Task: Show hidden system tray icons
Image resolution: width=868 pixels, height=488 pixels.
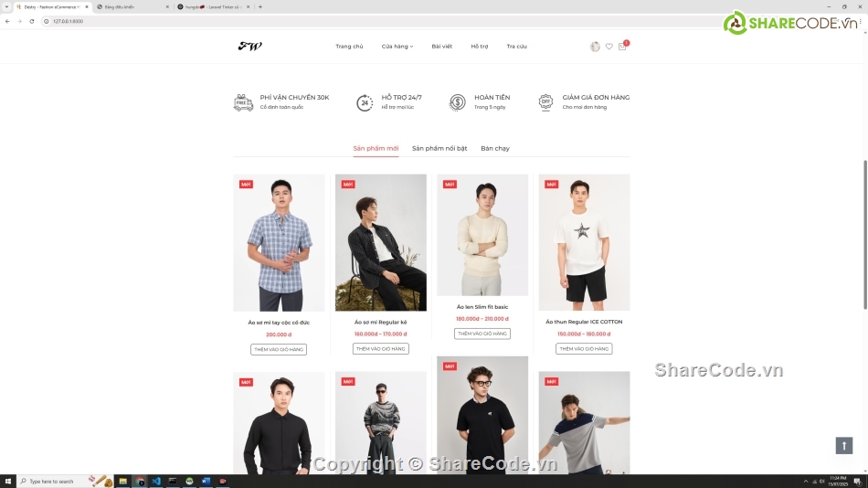Action: click(x=806, y=482)
